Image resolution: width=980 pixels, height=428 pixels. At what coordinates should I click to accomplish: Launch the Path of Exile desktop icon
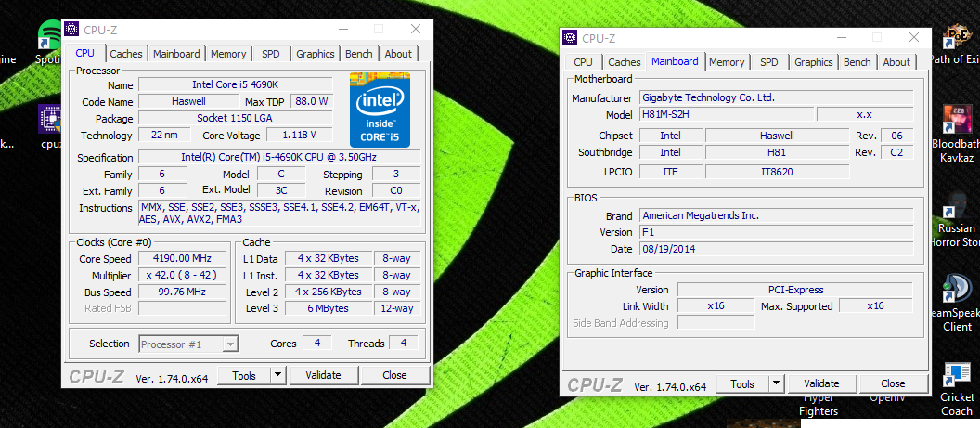pyautogui.click(x=956, y=35)
